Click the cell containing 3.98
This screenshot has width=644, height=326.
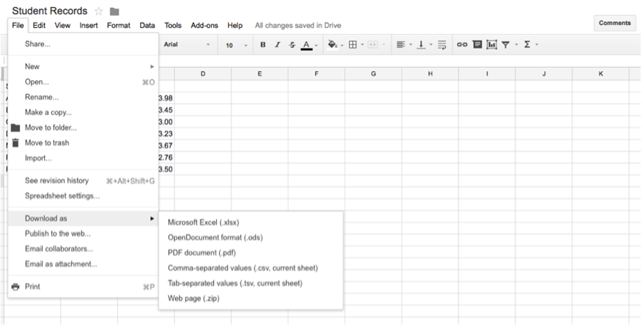[166, 98]
